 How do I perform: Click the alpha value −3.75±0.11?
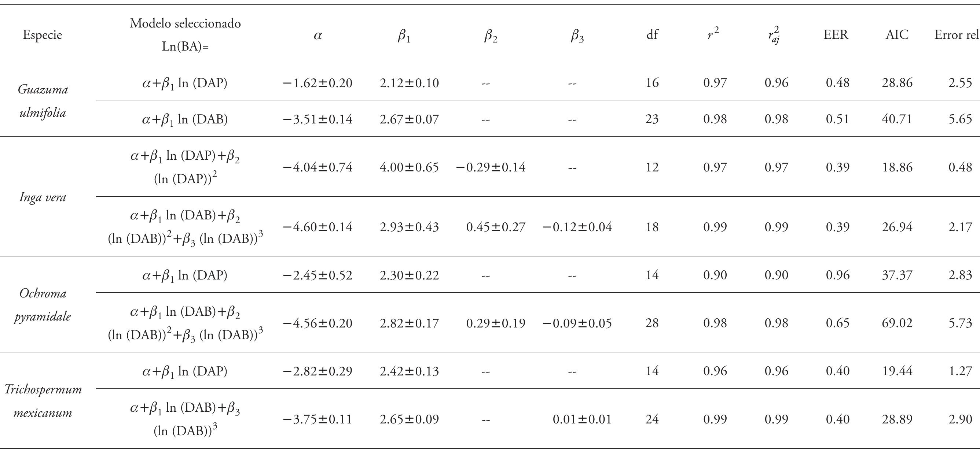click(318, 419)
